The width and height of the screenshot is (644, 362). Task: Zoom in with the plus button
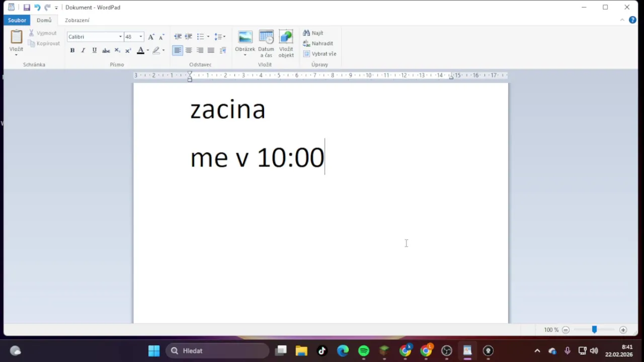click(x=623, y=330)
